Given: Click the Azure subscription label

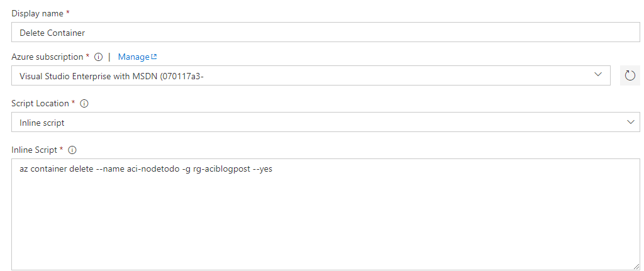Looking at the screenshot, I should pos(47,57).
